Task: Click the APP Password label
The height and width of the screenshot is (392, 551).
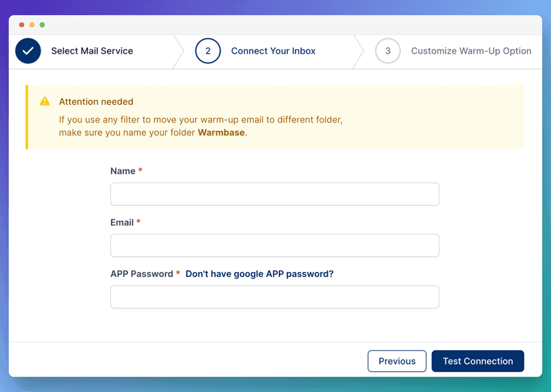Action: (x=142, y=274)
